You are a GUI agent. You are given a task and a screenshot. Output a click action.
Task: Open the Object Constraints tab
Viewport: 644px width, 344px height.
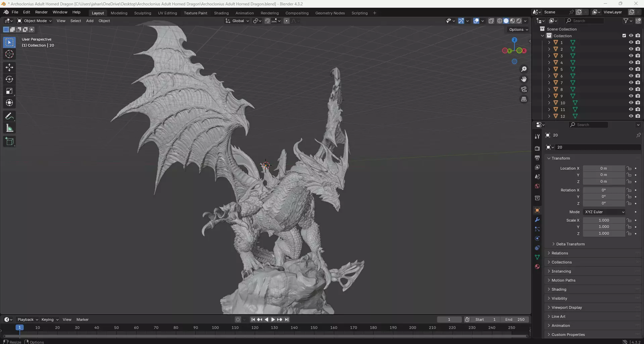[537, 248]
